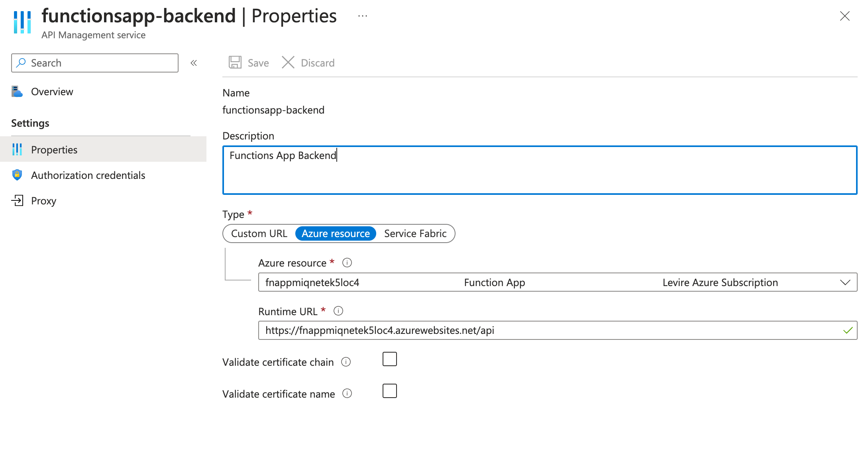The height and width of the screenshot is (455, 868).
Task: Show info for Validate certificate name
Action: [347, 394]
